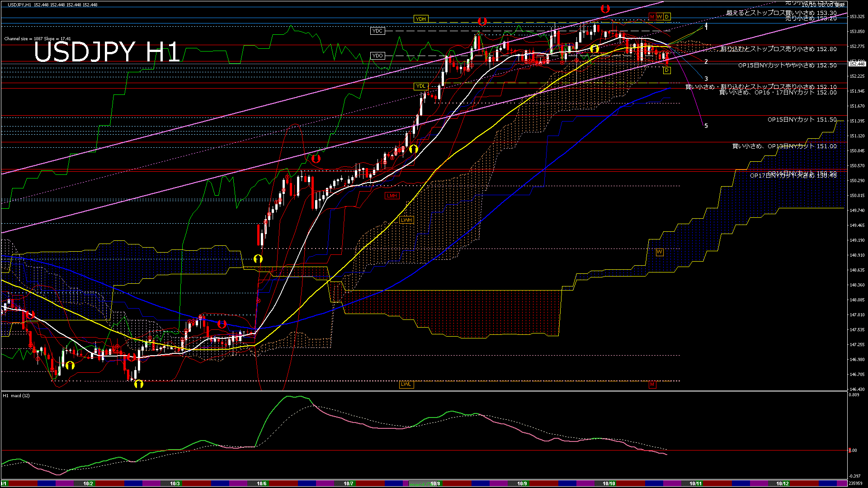Click the yellow up-arrow below the lowest candle

[x=139, y=384]
